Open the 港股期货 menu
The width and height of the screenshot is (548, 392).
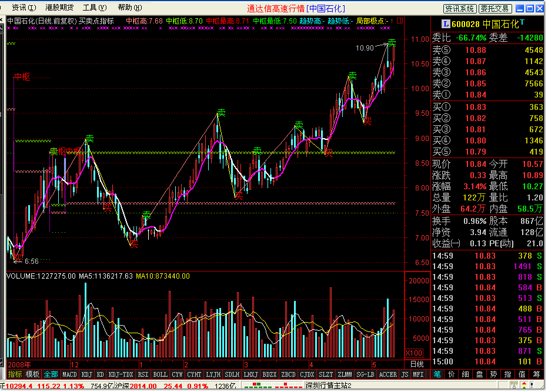point(59,7)
